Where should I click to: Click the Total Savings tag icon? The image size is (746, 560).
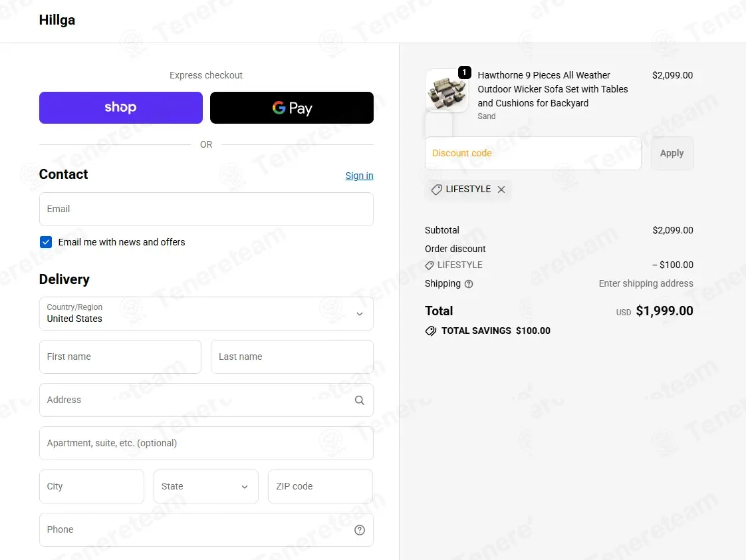coord(431,331)
